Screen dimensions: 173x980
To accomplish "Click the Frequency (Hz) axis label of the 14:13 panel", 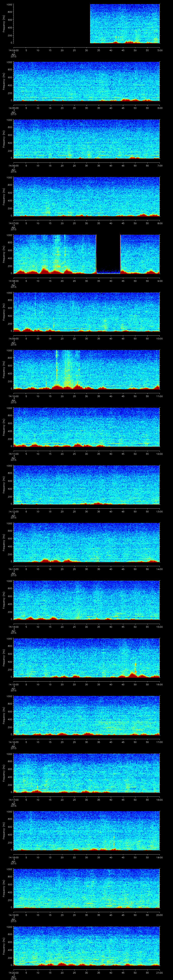I will [4, 542].
